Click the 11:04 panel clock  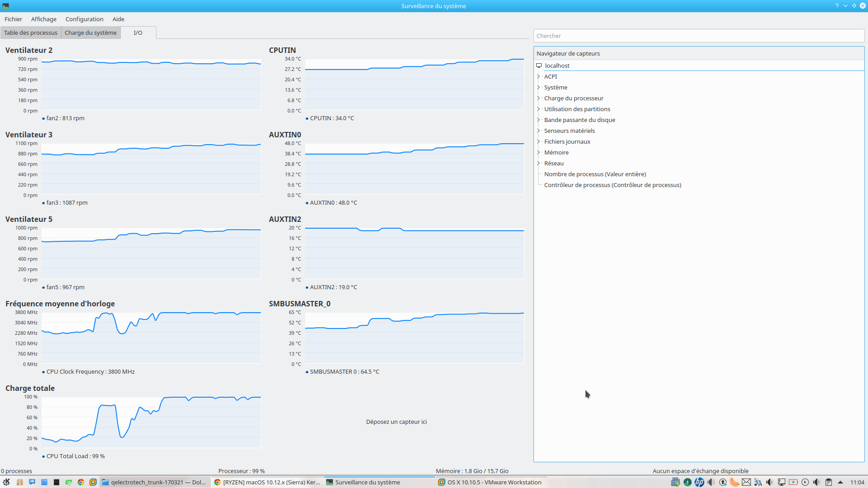857,482
